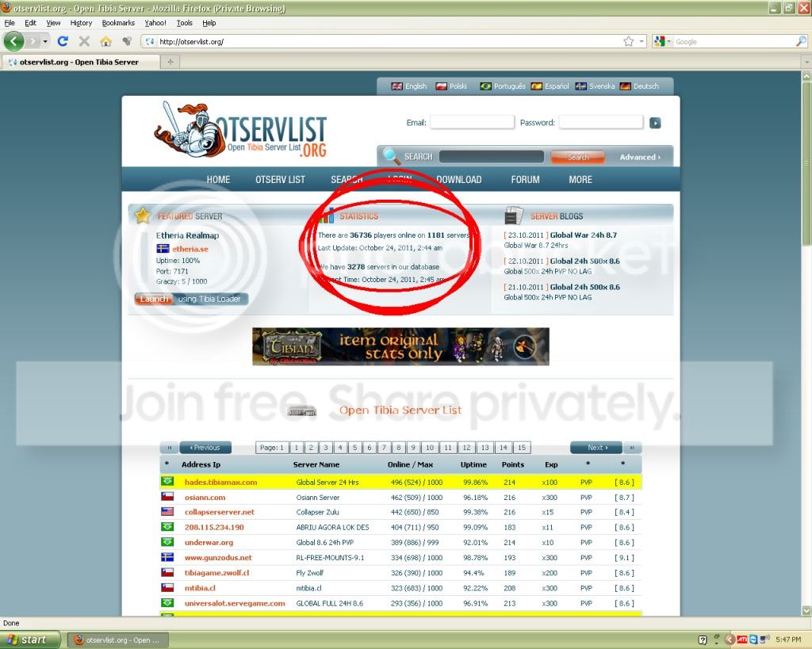The width and height of the screenshot is (812, 649).
Task: Click the featured server star icon
Action: (143, 216)
